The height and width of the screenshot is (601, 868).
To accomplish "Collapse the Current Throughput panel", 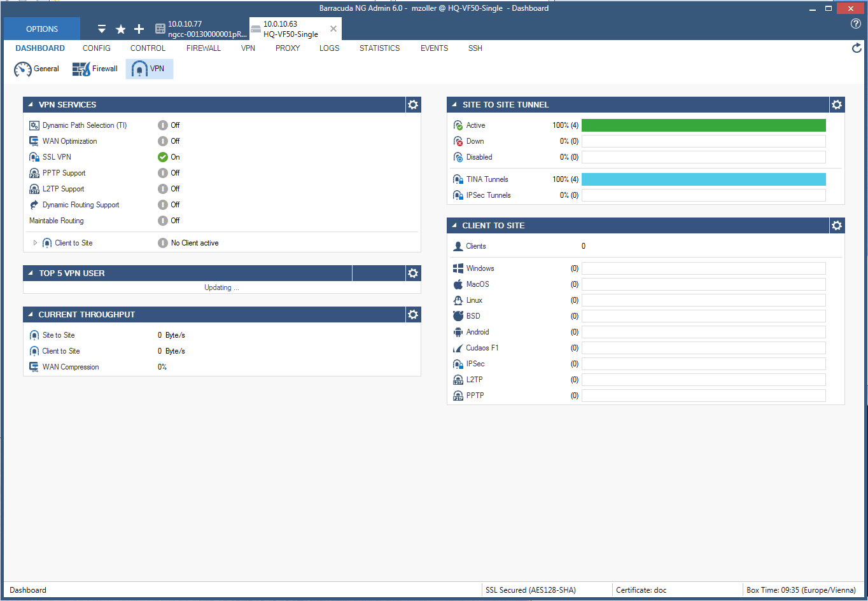I will click(31, 315).
